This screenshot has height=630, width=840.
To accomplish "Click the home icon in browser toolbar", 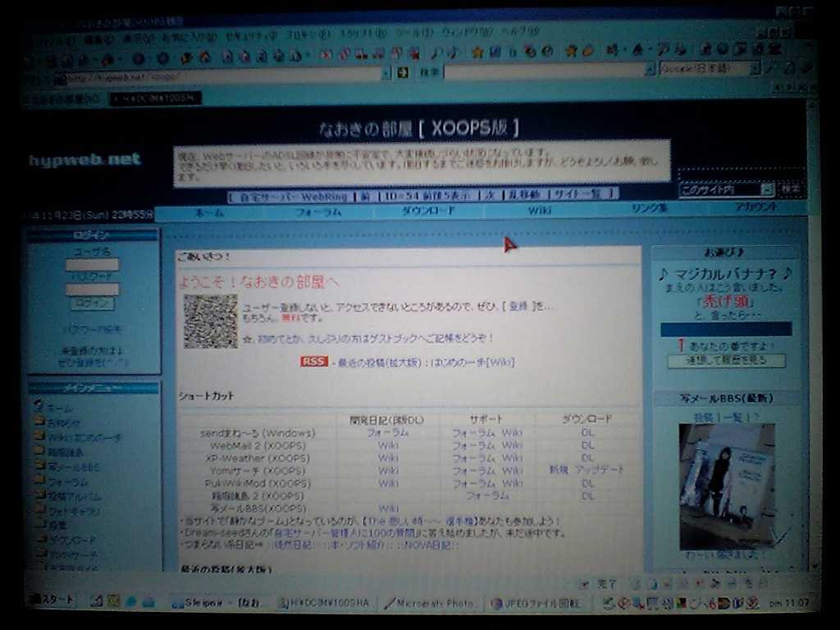I will pyautogui.click(x=204, y=57).
